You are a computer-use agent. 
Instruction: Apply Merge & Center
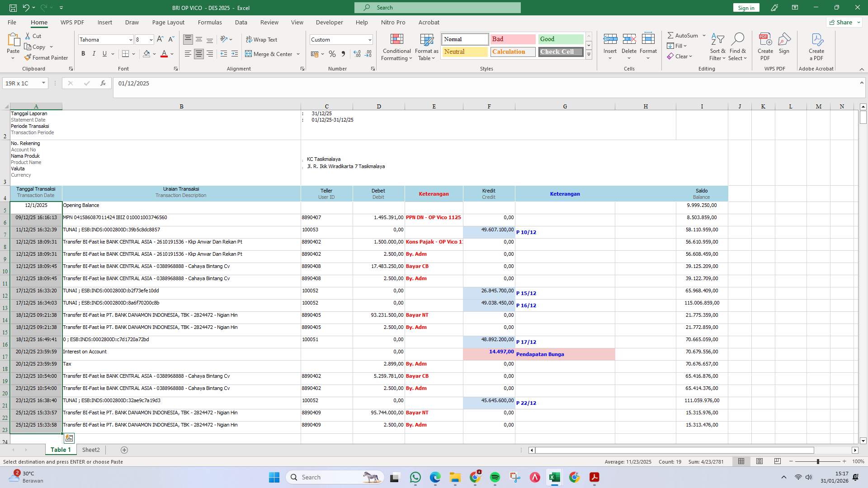coord(269,54)
